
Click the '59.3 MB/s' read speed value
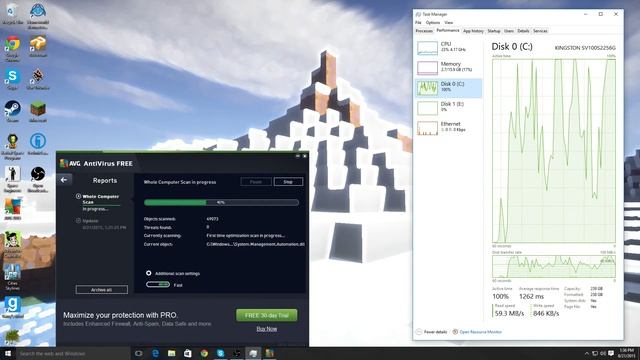pos(509,313)
